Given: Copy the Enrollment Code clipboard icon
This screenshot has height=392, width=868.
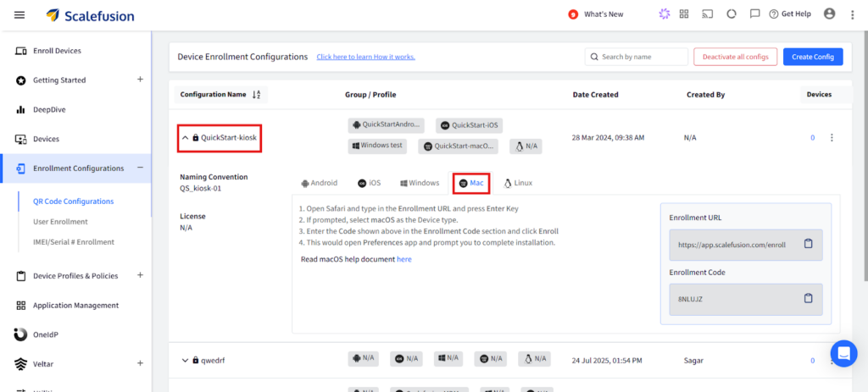Looking at the screenshot, I should pos(808,299).
